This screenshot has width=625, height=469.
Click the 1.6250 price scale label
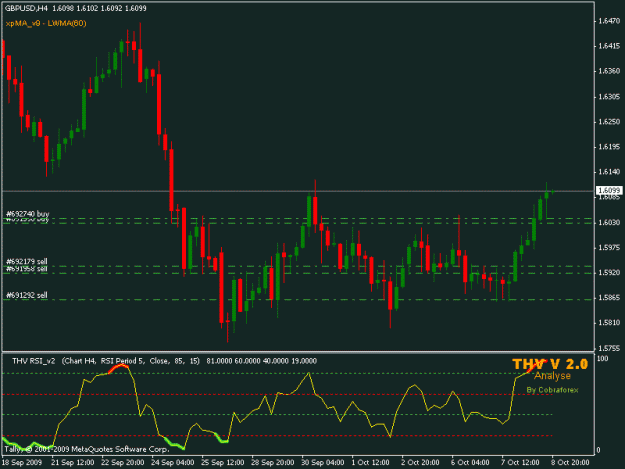point(609,122)
